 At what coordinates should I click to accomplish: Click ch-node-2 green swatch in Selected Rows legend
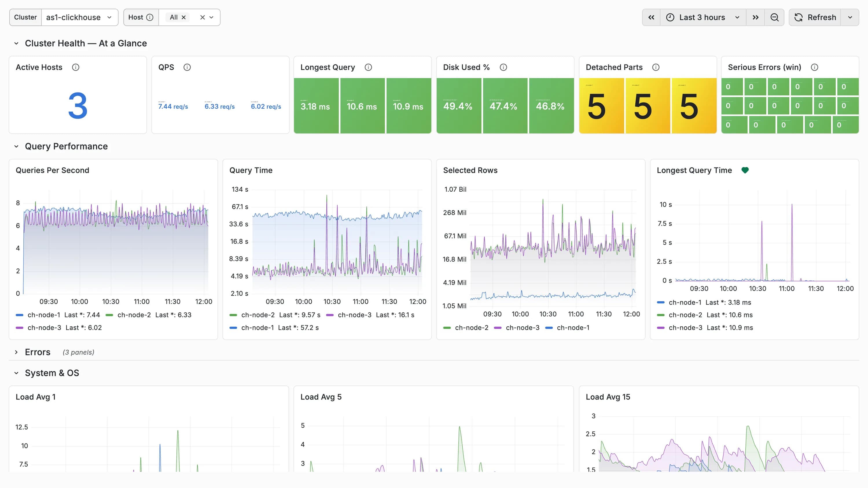(447, 328)
